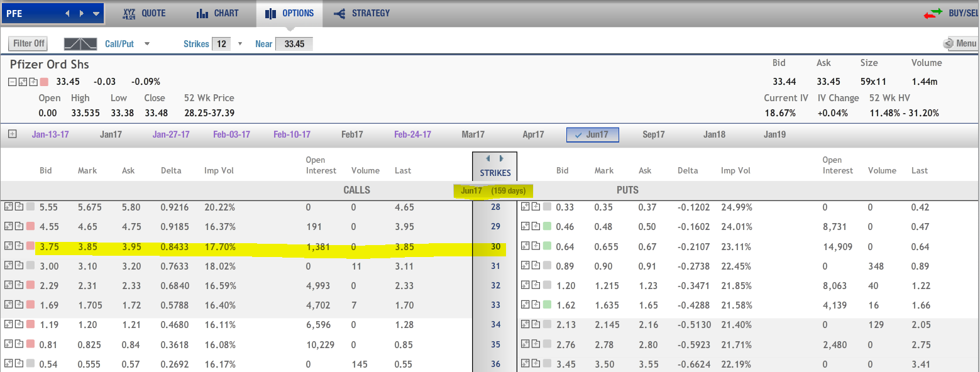Click the chart icon on the 30 strike call row
The height and width of the screenshot is (372, 980).
coord(8,246)
